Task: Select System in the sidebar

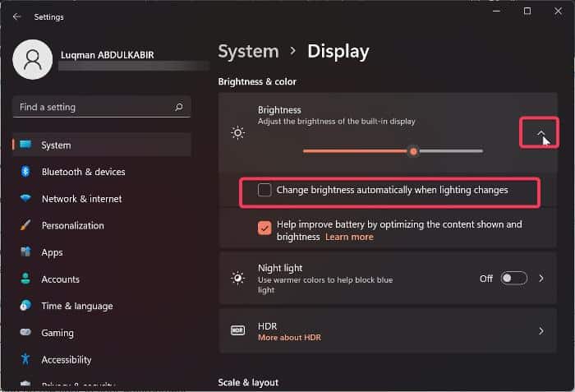Action: (56, 145)
